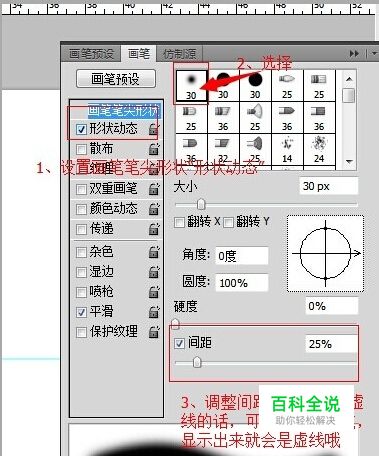Toggle the 翻转 X checkbox
379x456 pixels.
179,222
